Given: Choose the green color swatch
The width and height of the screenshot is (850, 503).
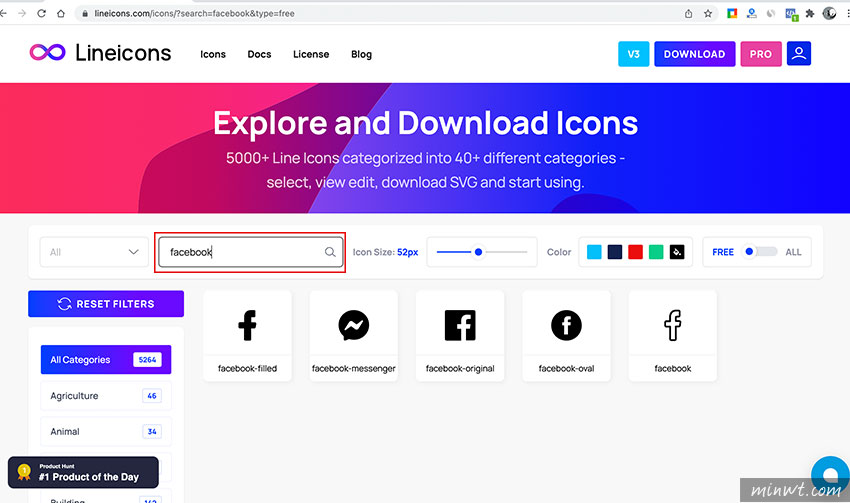Looking at the screenshot, I should pos(656,252).
